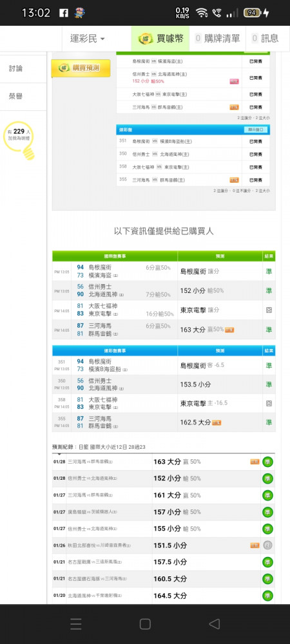Click 囧 result for 東京電擊 主 -16.5
The image size is (290, 644).
pyautogui.click(x=269, y=403)
